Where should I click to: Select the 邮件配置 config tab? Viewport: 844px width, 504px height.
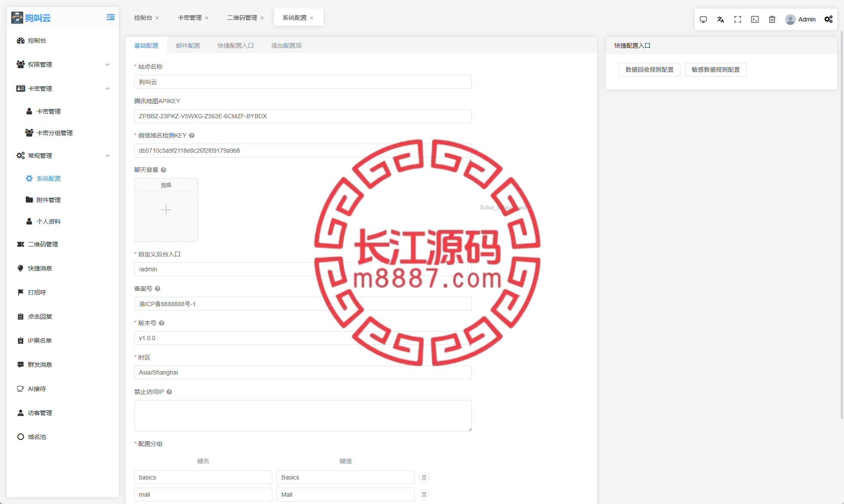coord(188,46)
